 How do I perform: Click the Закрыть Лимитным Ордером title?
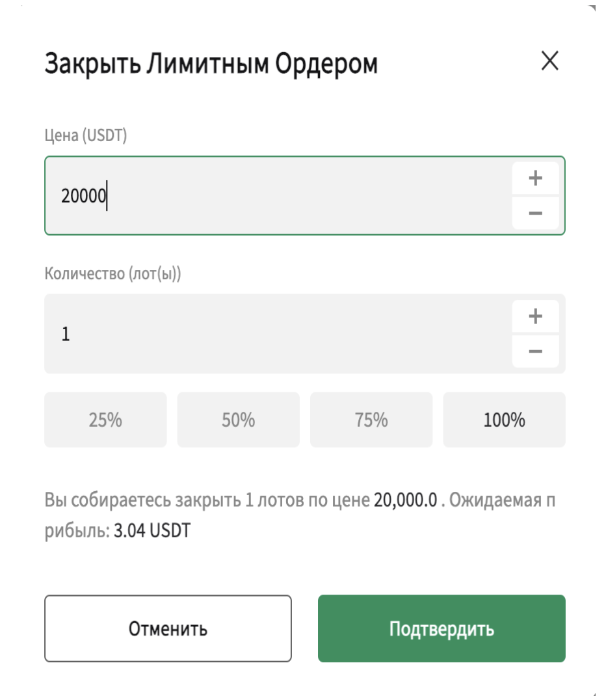coord(211,63)
